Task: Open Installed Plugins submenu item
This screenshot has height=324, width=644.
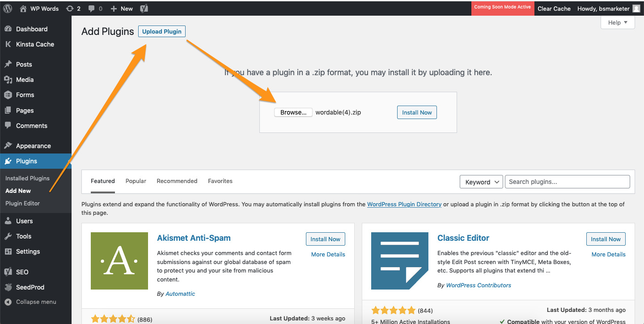Action: 27,178
